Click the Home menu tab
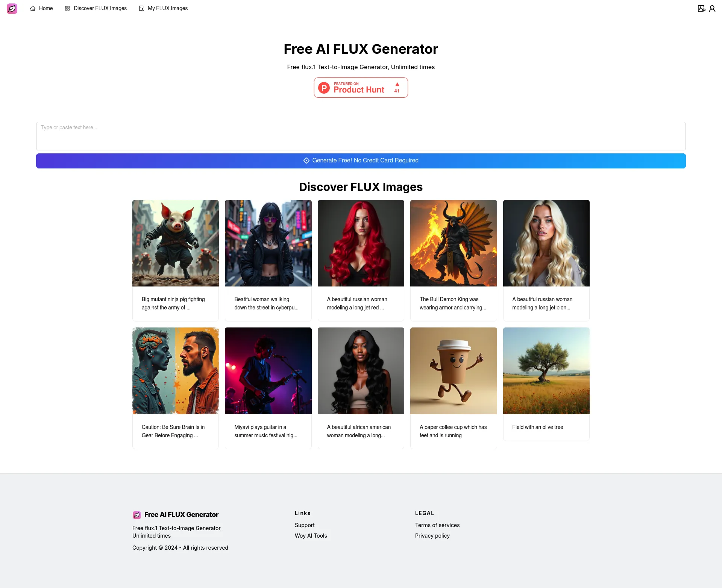 (x=41, y=8)
